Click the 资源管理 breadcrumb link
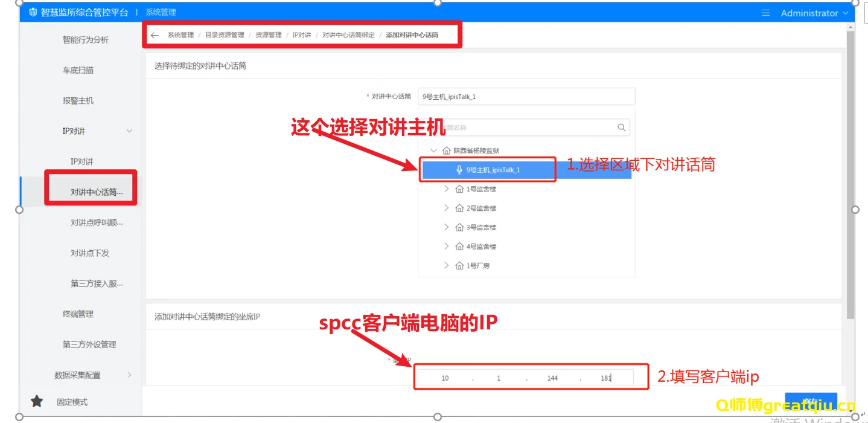The width and height of the screenshot is (868, 423). point(268,35)
